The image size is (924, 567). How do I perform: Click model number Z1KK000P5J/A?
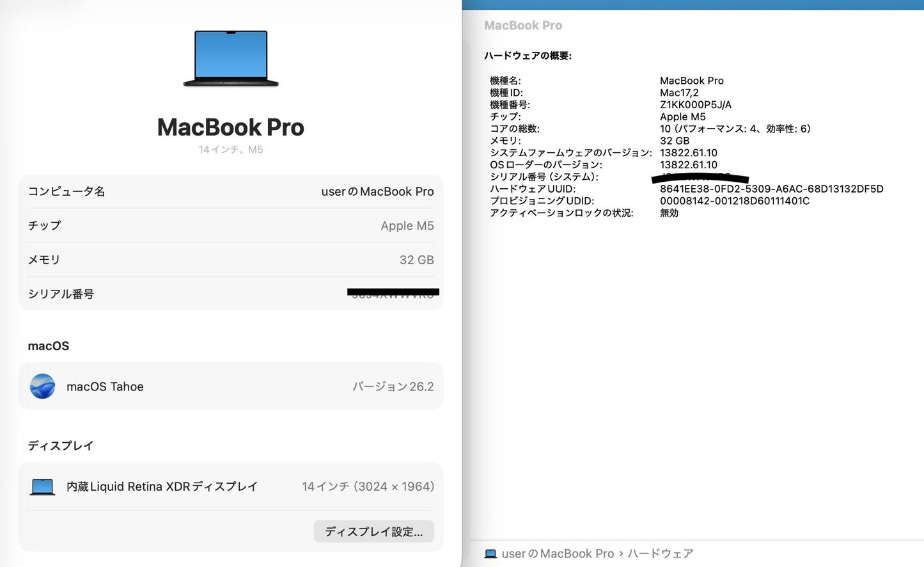696,105
